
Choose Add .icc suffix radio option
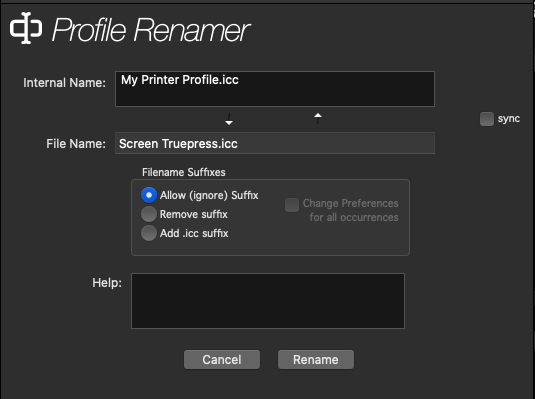tap(149, 233)
